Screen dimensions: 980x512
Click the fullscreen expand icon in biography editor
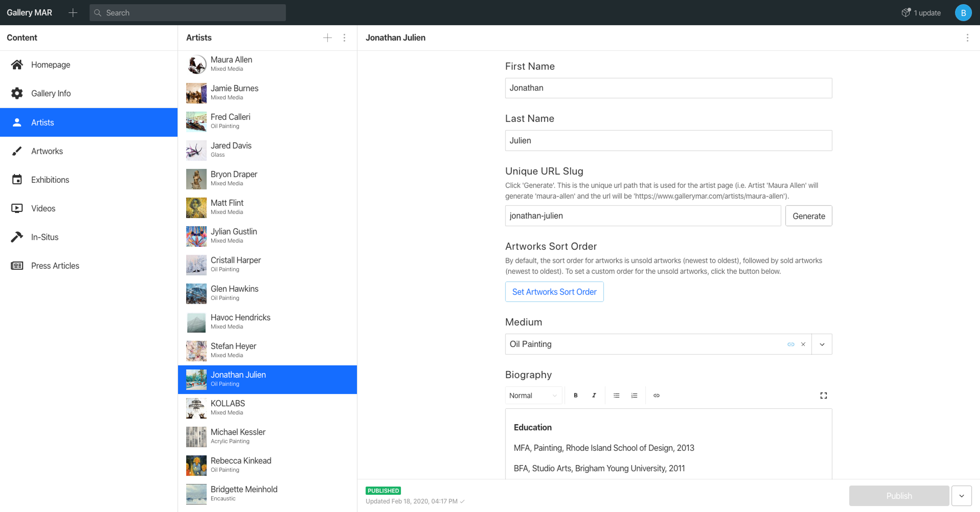coord(824,396)
